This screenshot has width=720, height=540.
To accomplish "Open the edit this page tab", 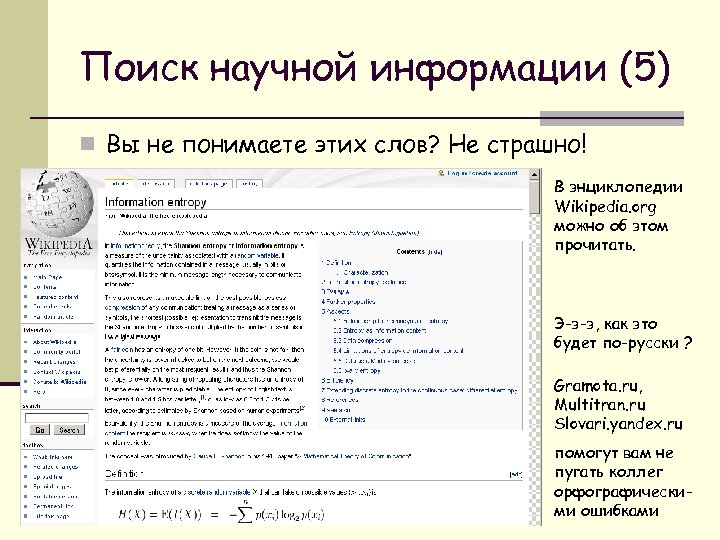I will point(209,184).
